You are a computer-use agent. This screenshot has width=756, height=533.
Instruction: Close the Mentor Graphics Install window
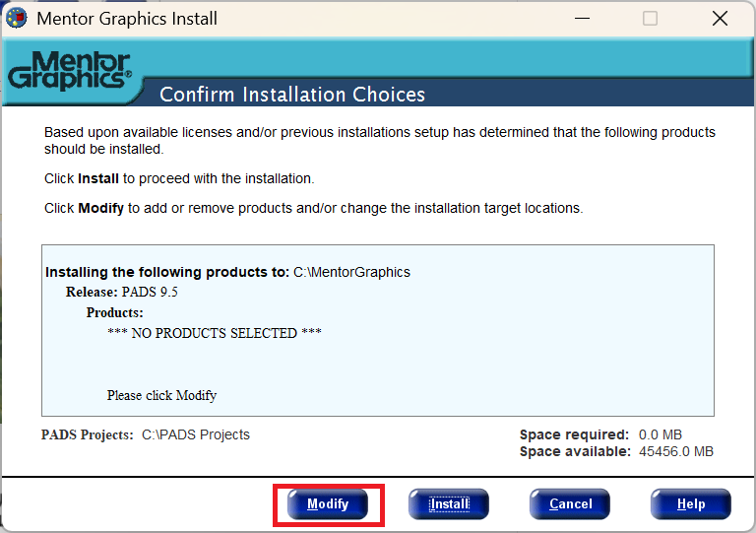point(720,19)
